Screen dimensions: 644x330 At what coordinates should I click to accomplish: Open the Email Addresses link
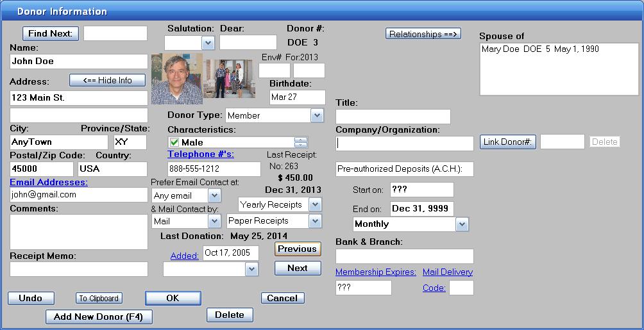pos(49,182)
